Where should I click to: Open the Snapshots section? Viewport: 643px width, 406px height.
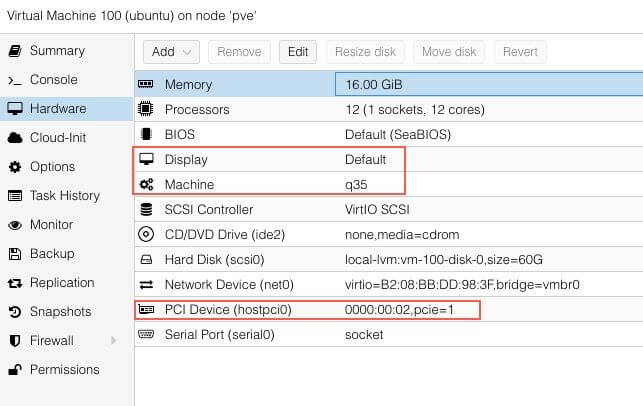60,312
